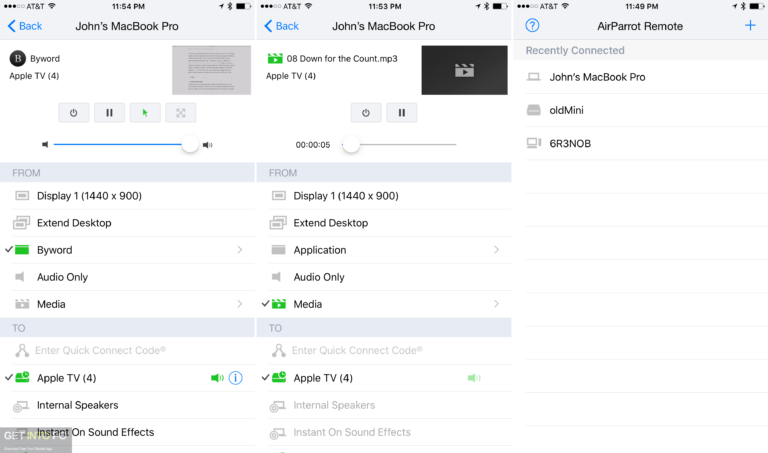Select the checked Media row in mp3 screen
This screenshot has height=453, width=768.
pyautogui.click(x=384, y=304)
